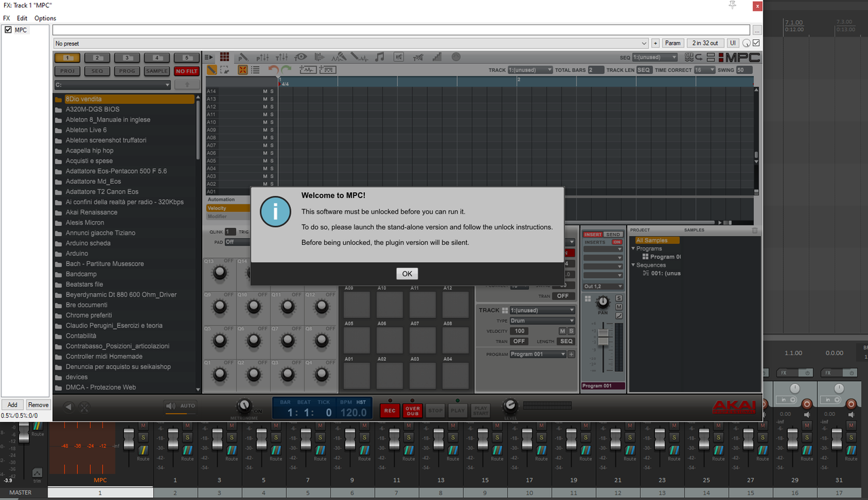The image size is (868, 500).
Task: Select the marquee select tool
Action: (x=224, y=70)
